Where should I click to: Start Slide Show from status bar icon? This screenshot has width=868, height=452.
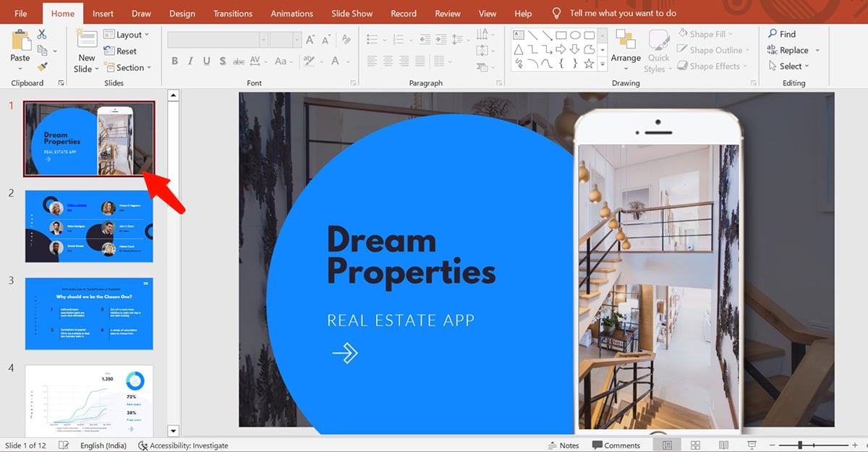pos(752,445)
